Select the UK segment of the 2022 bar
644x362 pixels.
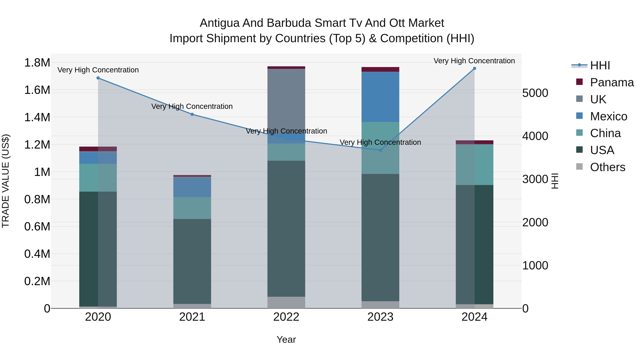tap(286, 101)
